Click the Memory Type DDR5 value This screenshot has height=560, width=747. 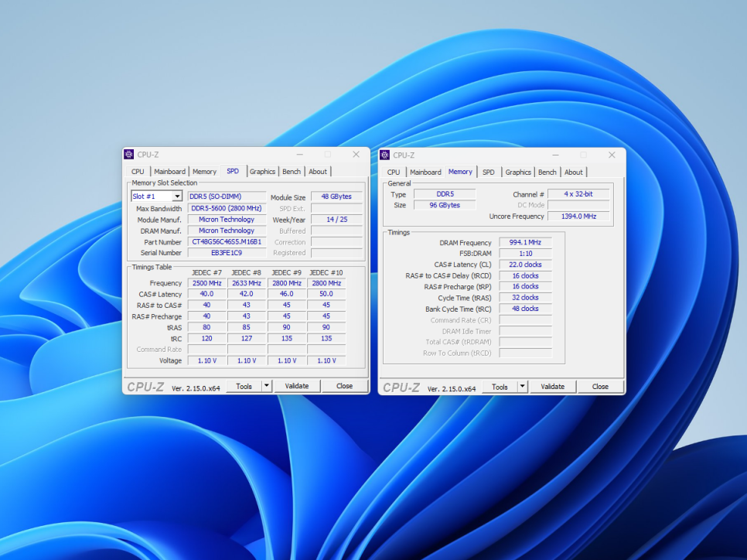point(445,194)
